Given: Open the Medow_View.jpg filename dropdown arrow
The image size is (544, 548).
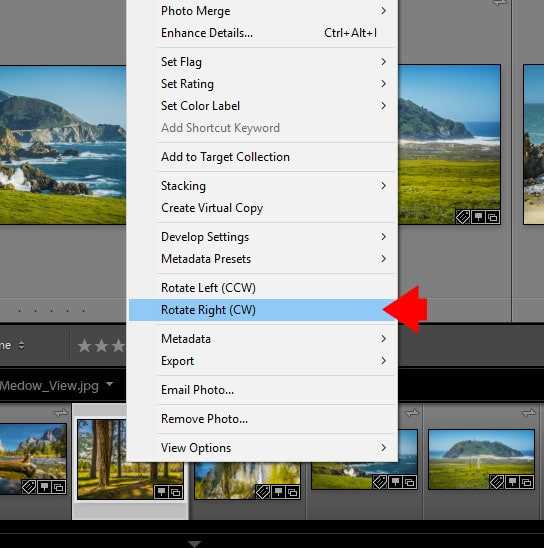Looking at the screenshot, I should 110,384.
